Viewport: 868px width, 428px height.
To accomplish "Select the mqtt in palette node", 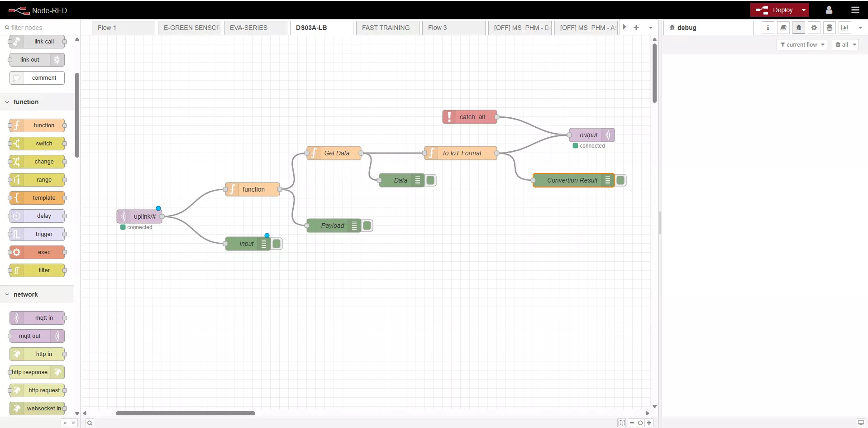I will [37, 318].
